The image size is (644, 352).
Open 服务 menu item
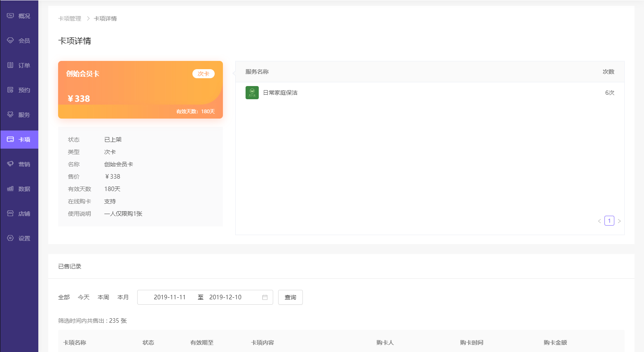click(x=19, y=115)
